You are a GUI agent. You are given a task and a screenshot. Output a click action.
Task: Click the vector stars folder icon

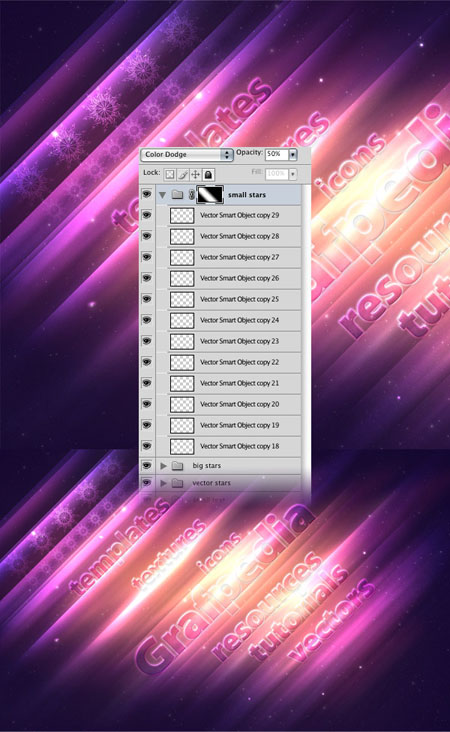pyautogui.click(x=177, y=483)
